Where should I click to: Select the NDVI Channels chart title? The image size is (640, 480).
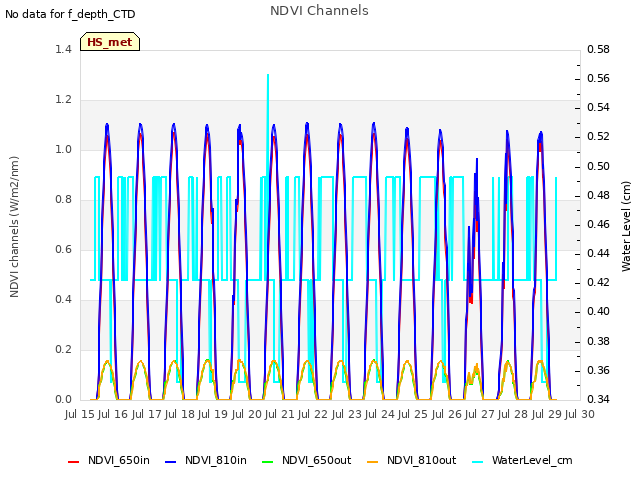319,11
